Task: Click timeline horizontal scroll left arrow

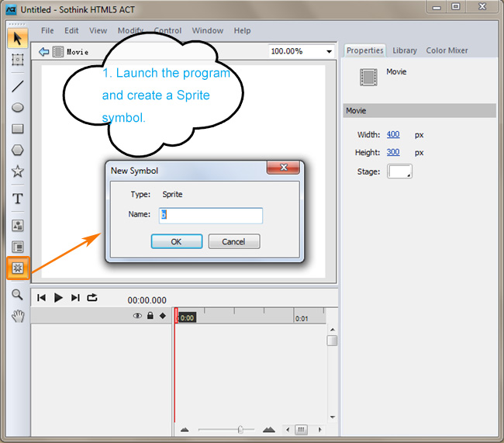Action: coord(288,430)
